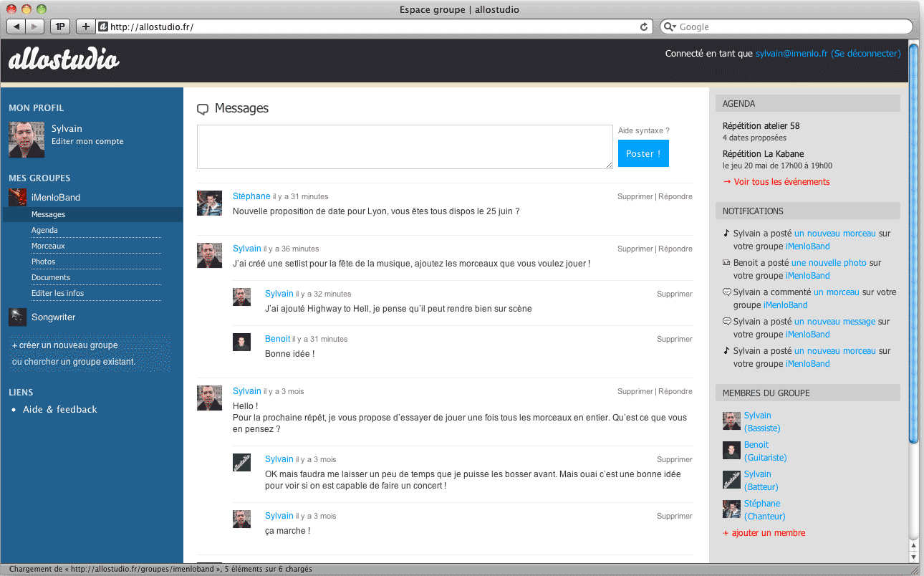Open member Benoit (Guitariste)
This screenshot has width=924, height=576.
coord(766,451)
